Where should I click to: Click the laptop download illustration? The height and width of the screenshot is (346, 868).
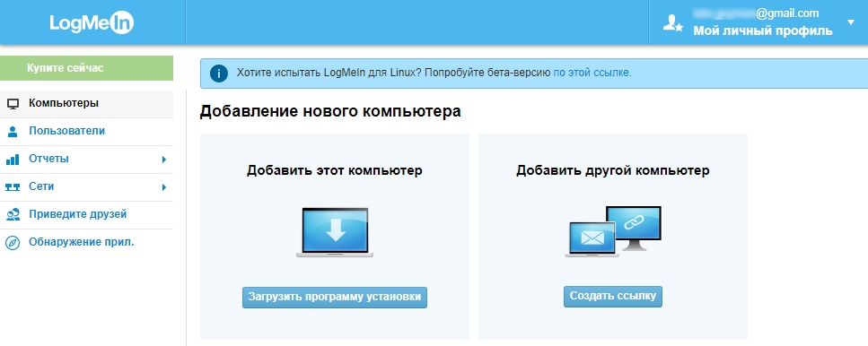(334, 233)
